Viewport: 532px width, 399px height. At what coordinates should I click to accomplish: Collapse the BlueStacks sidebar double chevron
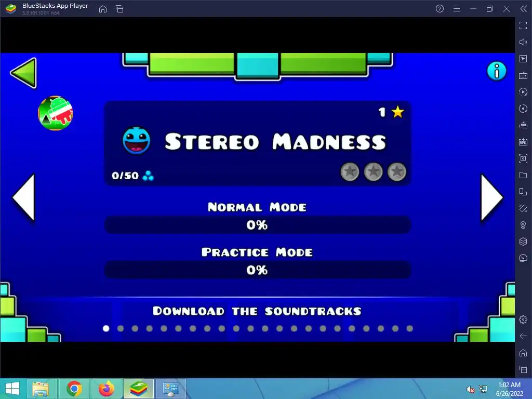523,9
